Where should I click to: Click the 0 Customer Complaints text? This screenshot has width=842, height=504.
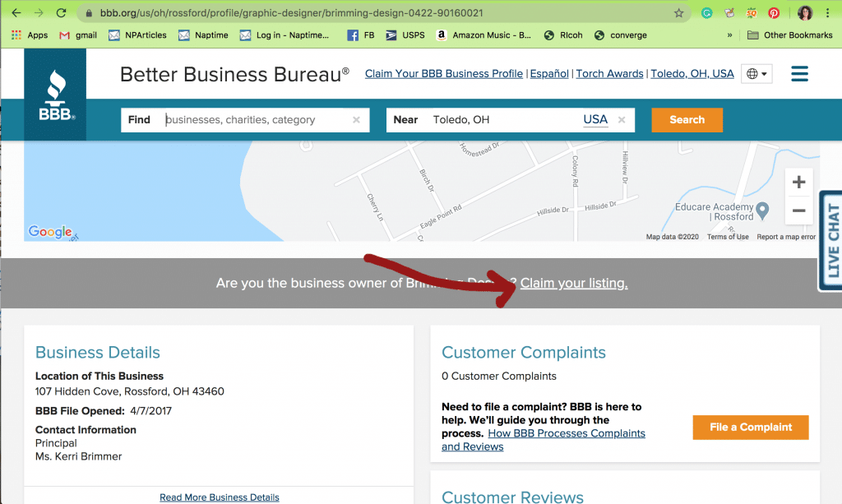click(x=499, y=377)
